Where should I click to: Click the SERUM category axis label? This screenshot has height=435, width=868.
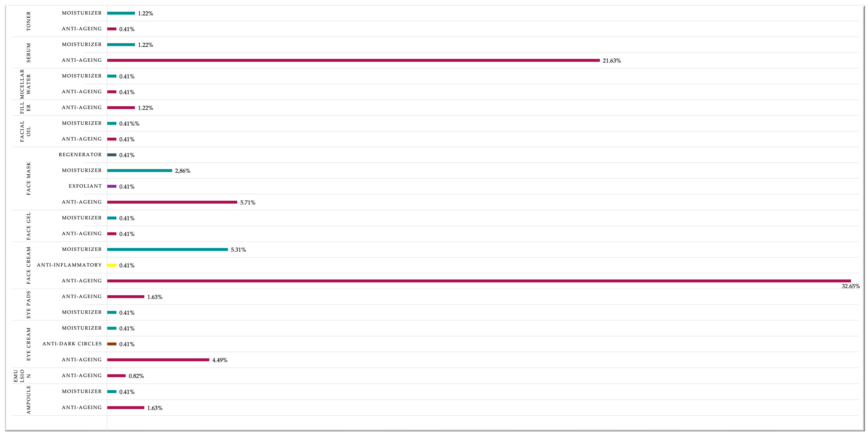coord(28,53)
